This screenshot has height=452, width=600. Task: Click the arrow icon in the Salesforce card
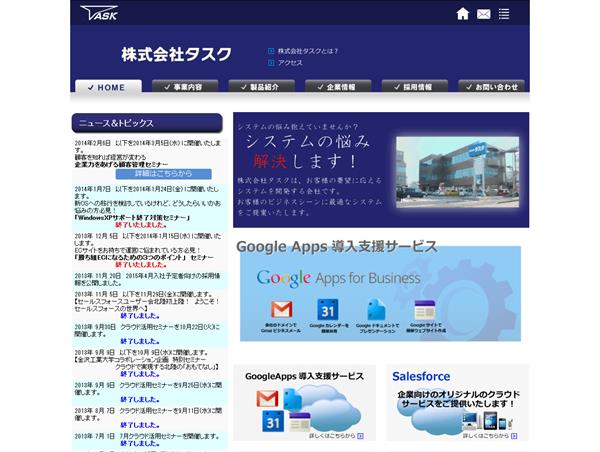[514, 436]
